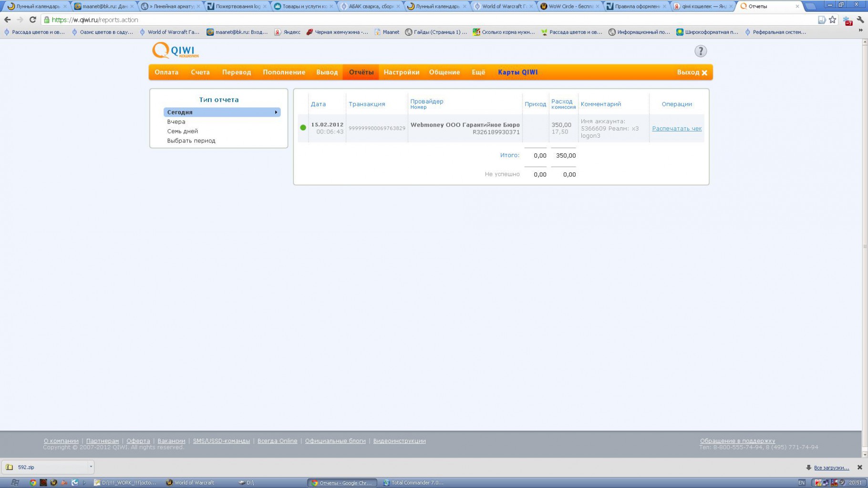Open the Счета menu item
868x488 pixels.
(200, 72)
